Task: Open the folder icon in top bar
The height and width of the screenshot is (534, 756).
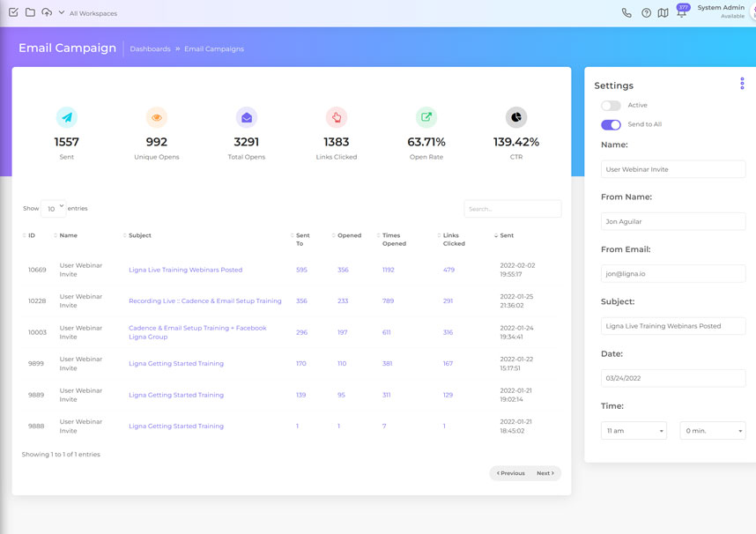Action: [30, 12]
